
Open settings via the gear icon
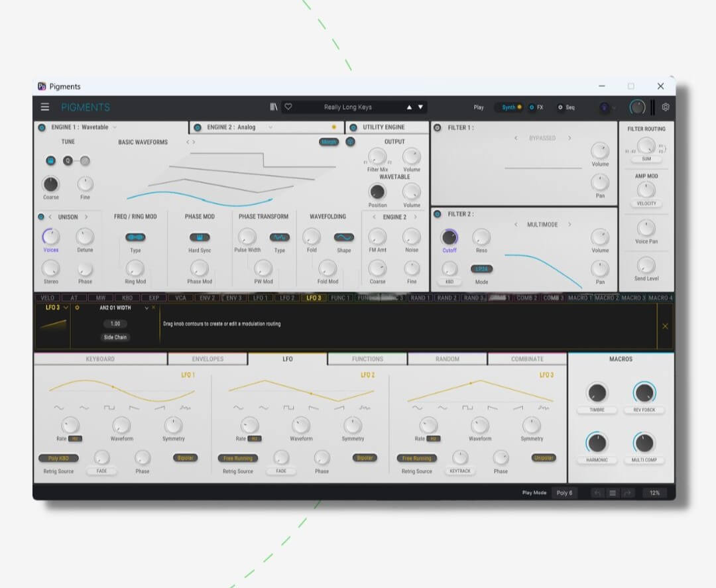point(666,107)
